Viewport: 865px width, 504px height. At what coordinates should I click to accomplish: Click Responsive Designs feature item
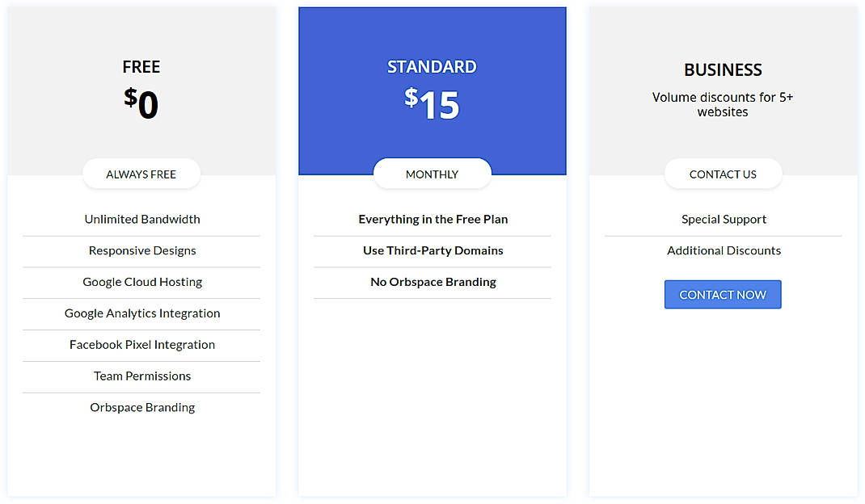pos(142,250)
